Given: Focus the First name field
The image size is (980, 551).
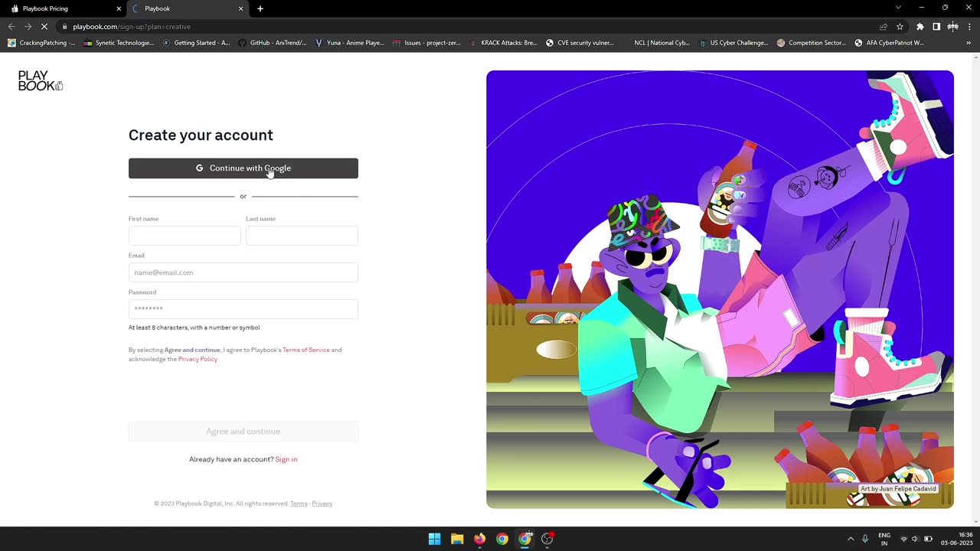Looking at the screenshot, I should [x=185, y=236].
